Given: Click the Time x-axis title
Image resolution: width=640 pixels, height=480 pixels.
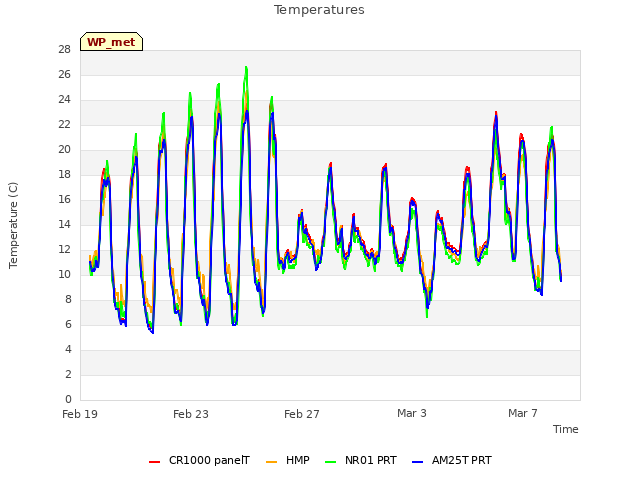Looking at the screenshot, I should coord(566,429).
